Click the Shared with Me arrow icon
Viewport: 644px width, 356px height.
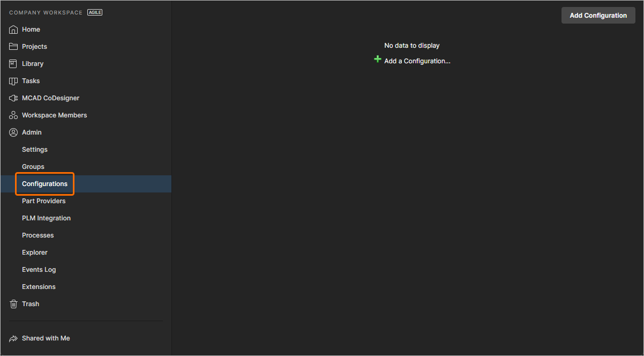coord(13,338)
